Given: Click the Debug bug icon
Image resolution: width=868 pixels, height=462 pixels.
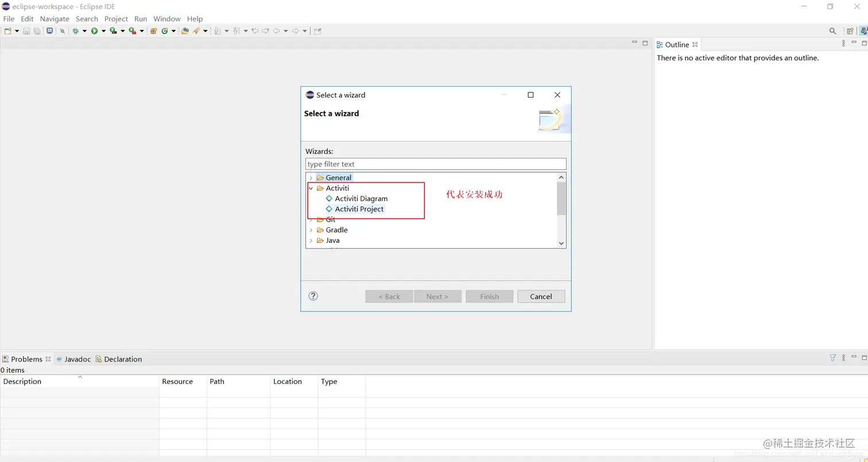Looking at the screenshot, I should (x=76, y=31).
